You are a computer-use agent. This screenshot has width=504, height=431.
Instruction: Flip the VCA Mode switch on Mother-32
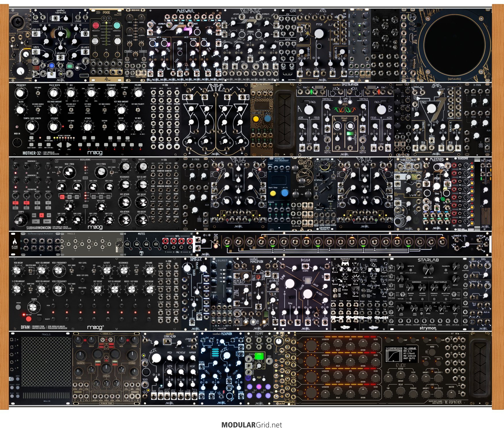click(125, 93)
